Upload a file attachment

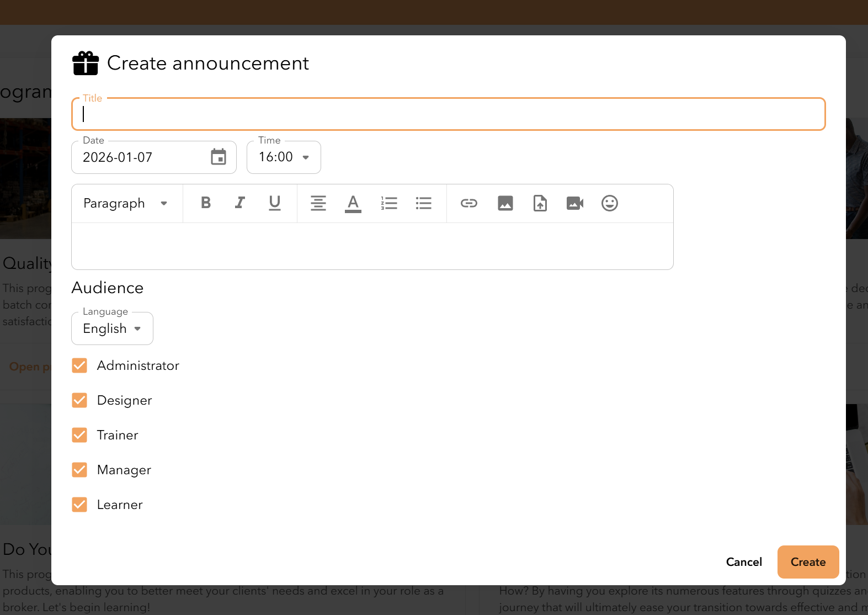tap(540, 203)
